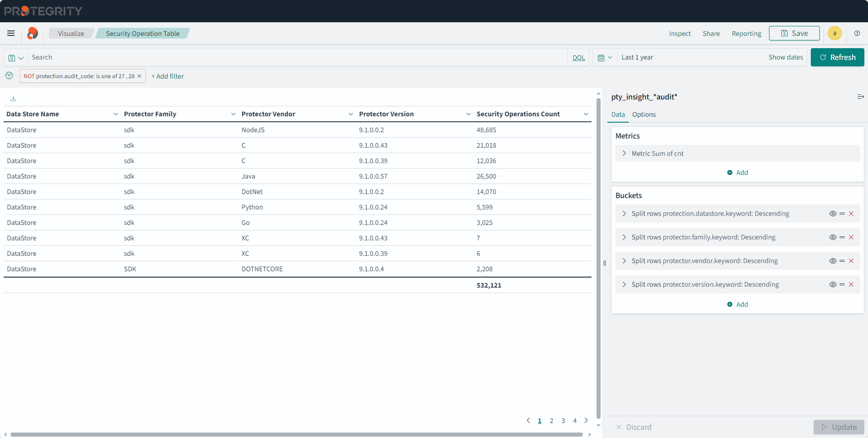Remove the NOT protection.audit_code filter
Image resolution: width=868 pixels, height=438 pixels.
139,76
